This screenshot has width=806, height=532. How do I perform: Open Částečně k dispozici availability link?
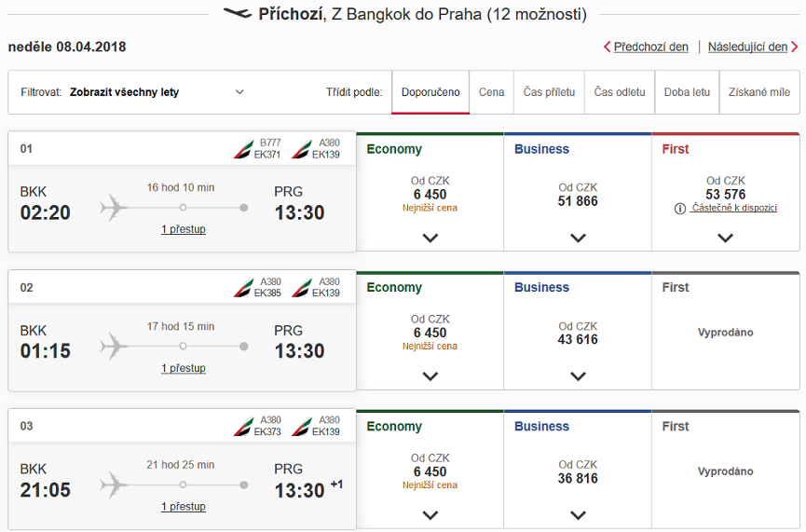[734, 208]
